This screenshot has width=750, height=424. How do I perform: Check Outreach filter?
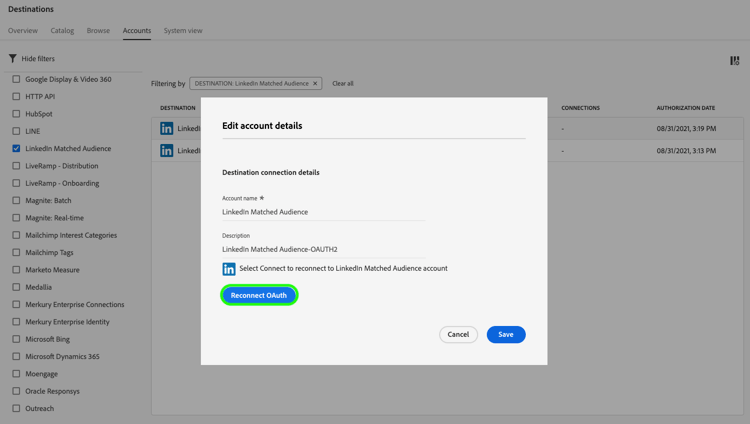(16, 408)
